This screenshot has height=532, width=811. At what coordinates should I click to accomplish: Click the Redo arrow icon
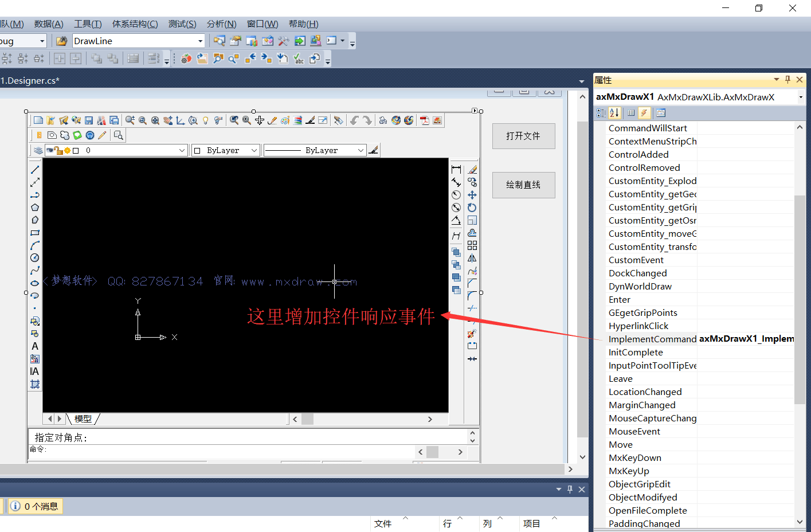pyautogui.click(x=367, y=120)
